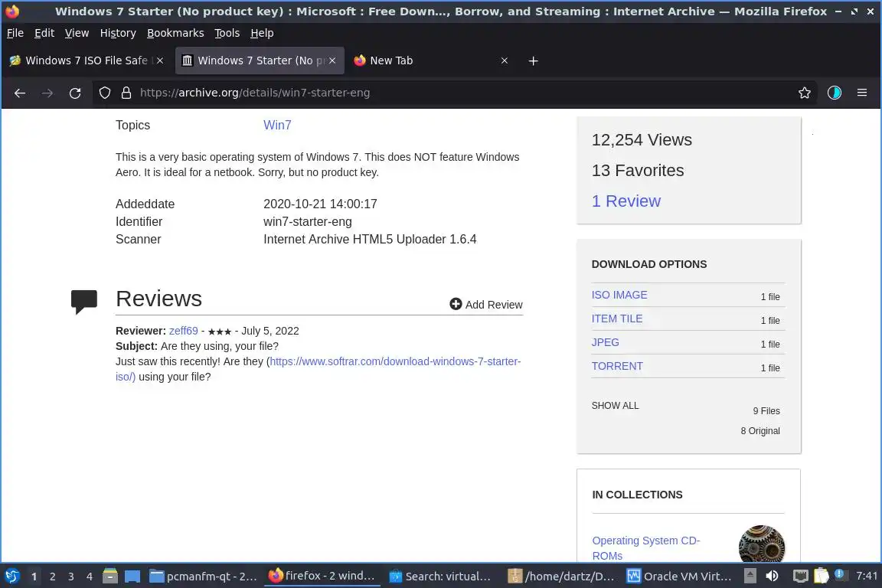Open the file manager quick-launch icon in taskbar

(110, 577)
